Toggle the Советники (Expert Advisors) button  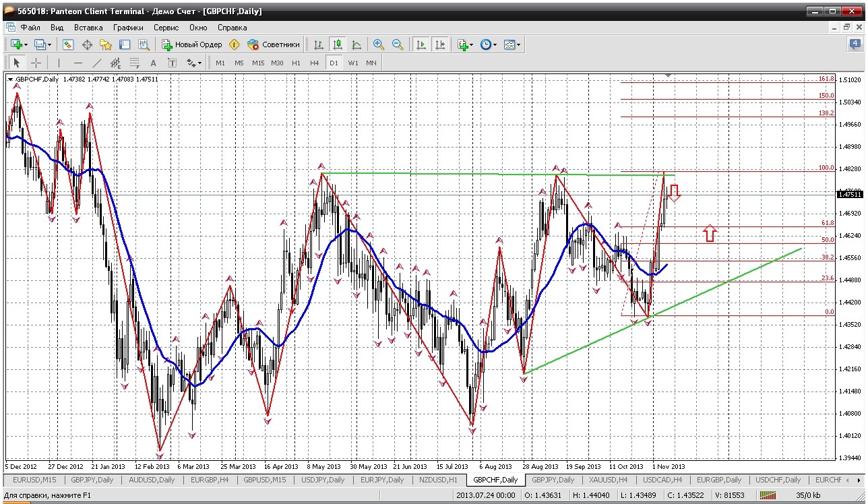pos(274,44)
